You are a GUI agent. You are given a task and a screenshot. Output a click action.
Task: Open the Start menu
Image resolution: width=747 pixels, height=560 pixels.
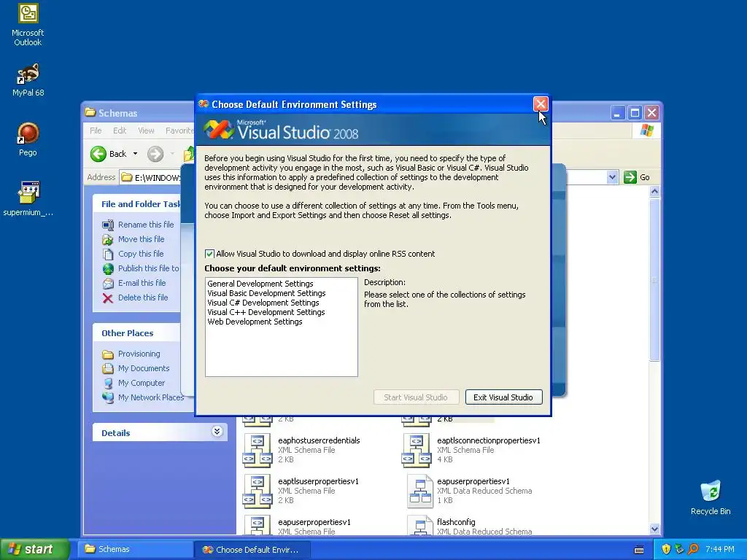pos(35,549)
